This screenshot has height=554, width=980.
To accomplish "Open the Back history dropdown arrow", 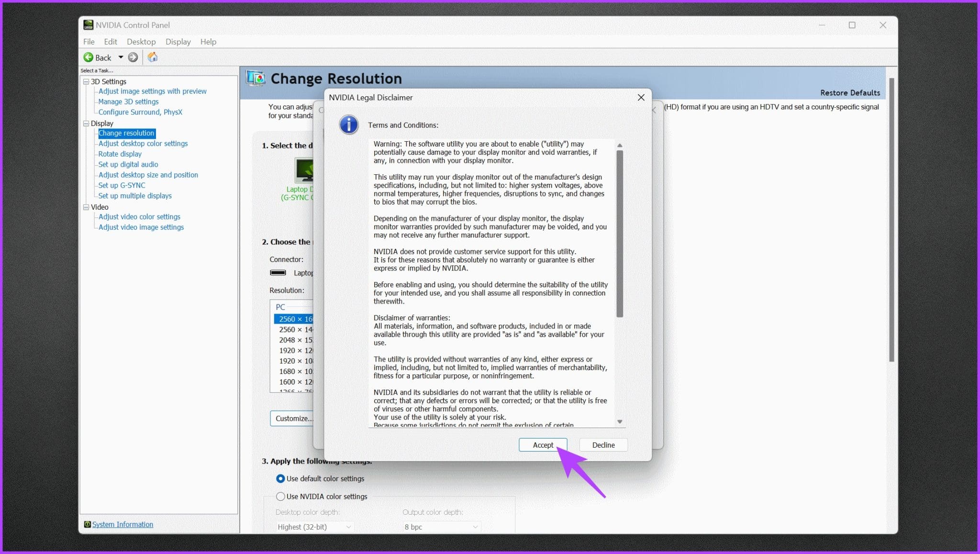I will [x=121, y=57].
